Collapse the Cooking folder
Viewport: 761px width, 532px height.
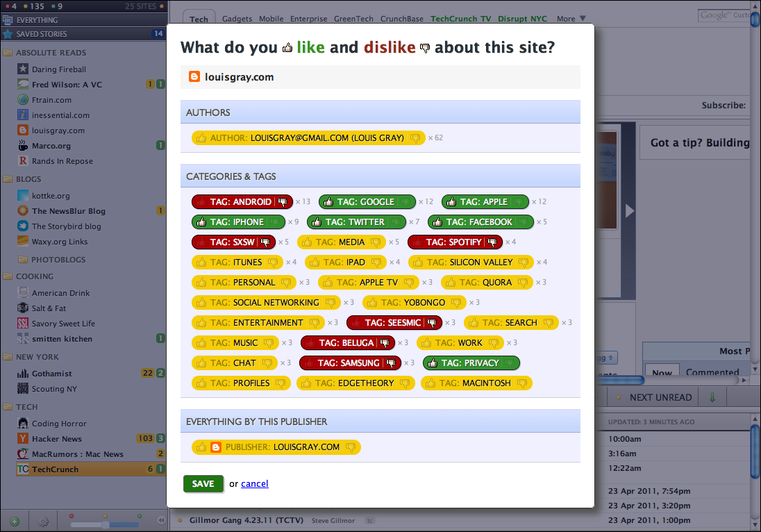coord(7,276)
